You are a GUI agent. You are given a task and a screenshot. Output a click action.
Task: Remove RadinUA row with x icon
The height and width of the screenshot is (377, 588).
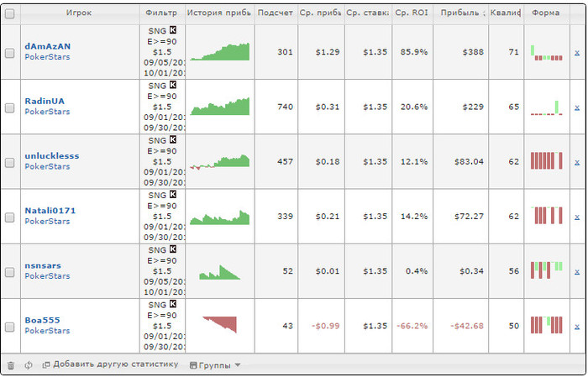(x=576, y=107)
